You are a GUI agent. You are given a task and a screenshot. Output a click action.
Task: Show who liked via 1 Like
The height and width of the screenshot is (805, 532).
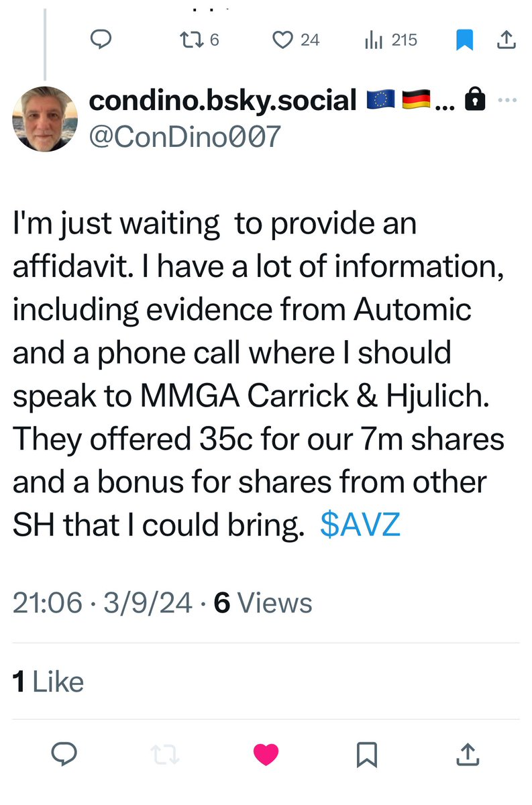point(48,682)
